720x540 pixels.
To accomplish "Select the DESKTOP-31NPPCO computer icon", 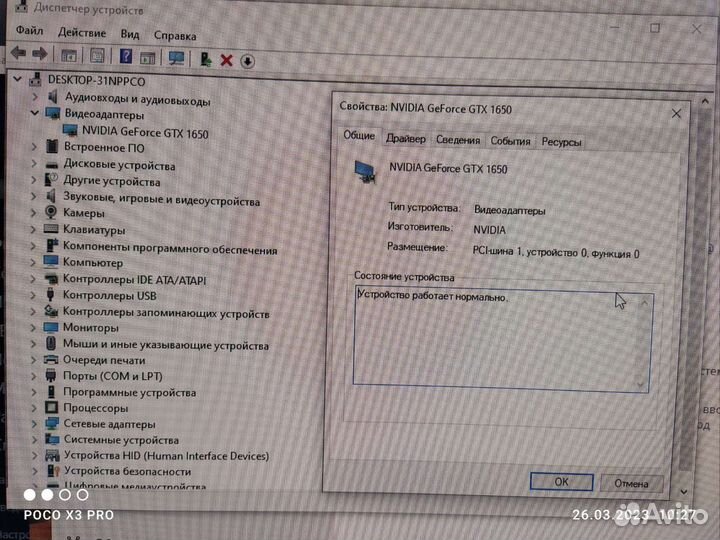I will point(36,80).
